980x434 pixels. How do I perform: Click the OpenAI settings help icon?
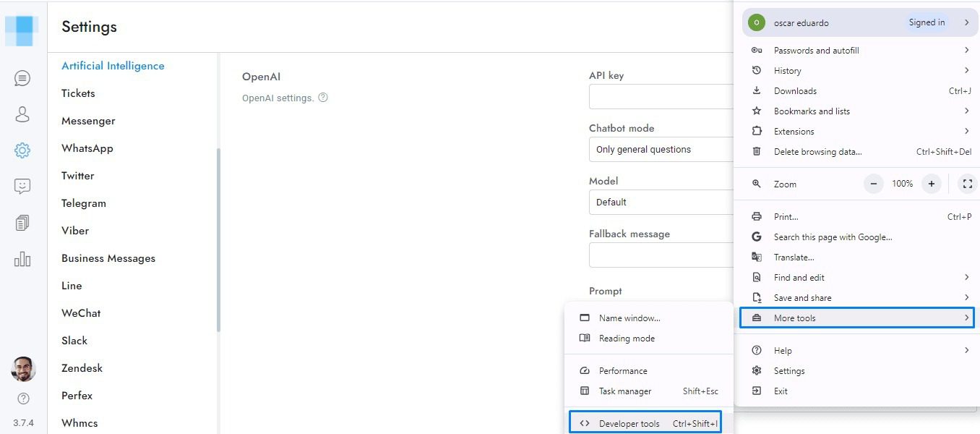pos(323,98)
